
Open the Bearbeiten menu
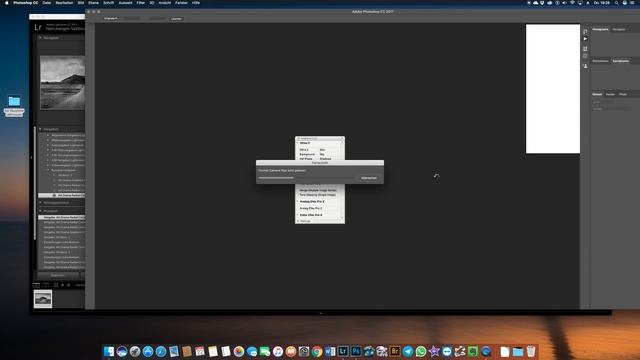coord(64,3)
